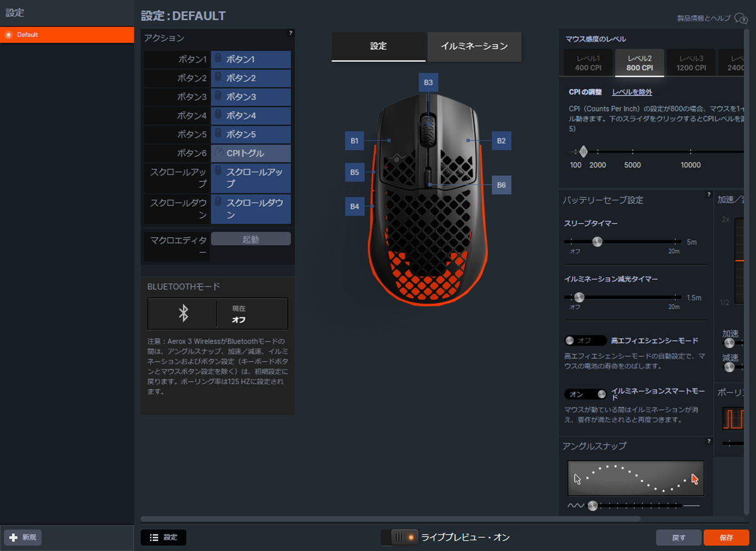This screenshot has width=756, height=551.
Task: Select the Settings tab above mouse
Action: tap(379, 47)
